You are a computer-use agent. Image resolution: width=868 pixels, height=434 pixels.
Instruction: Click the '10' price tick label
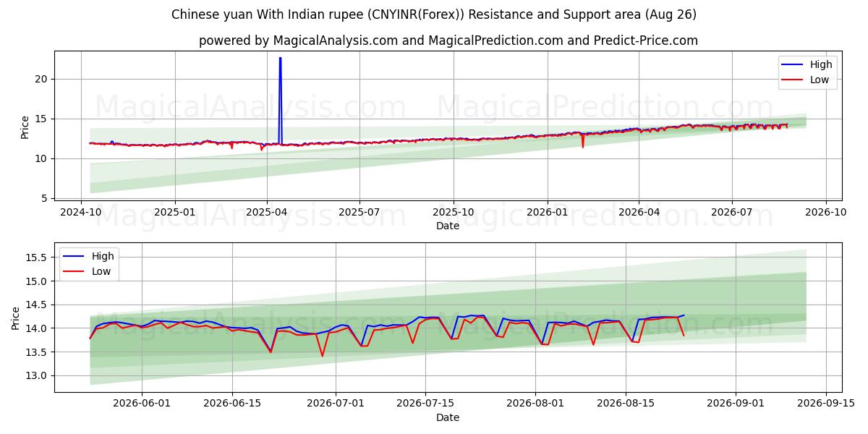pyautogui.click(x=43, y=158)
